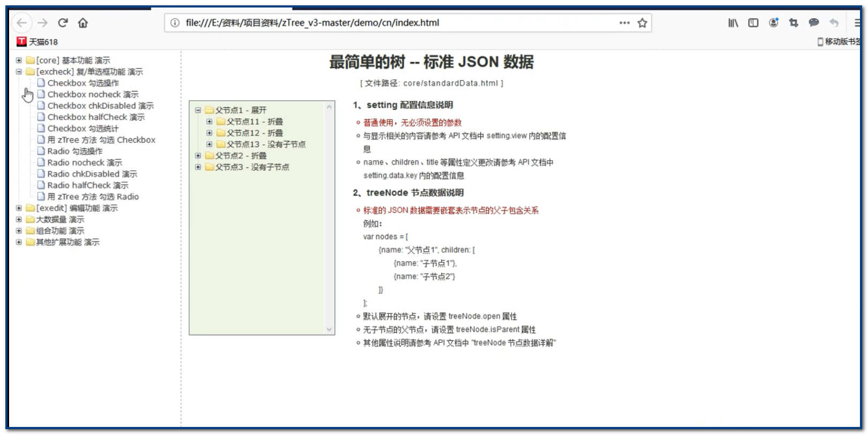Image resolution: width=868 pixels, height=435 pixels.
Task: Open Radio nocheck 演示 demo
Action: click(x=85, y=162)
